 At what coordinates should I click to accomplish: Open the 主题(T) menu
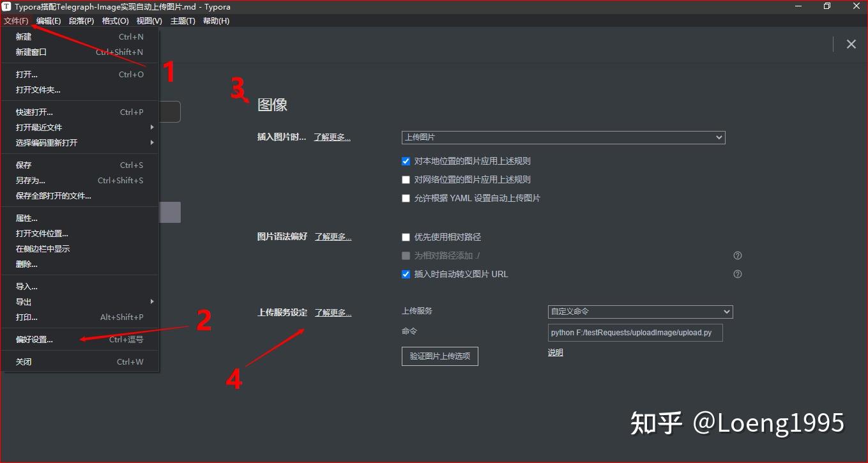click(183, 20)
